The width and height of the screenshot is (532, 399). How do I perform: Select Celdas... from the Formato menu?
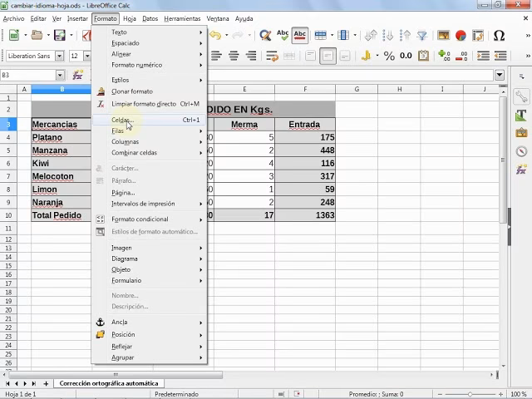(122, 120)
